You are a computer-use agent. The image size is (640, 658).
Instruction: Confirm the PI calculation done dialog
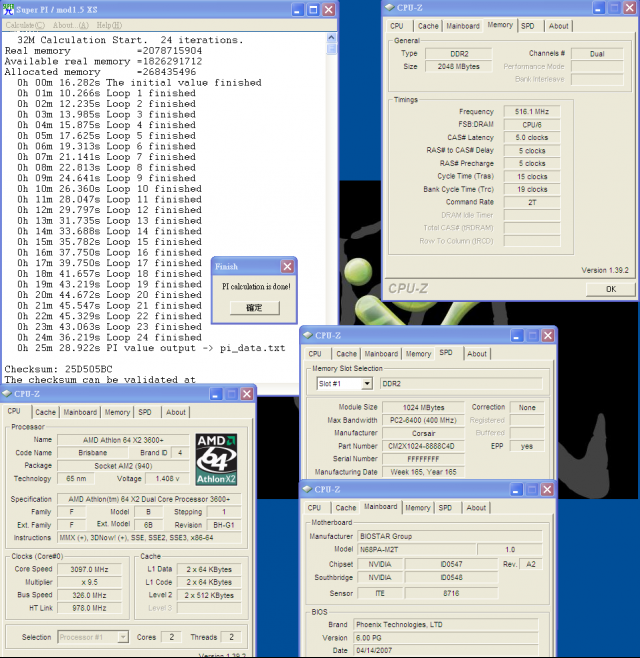point(254,308)
